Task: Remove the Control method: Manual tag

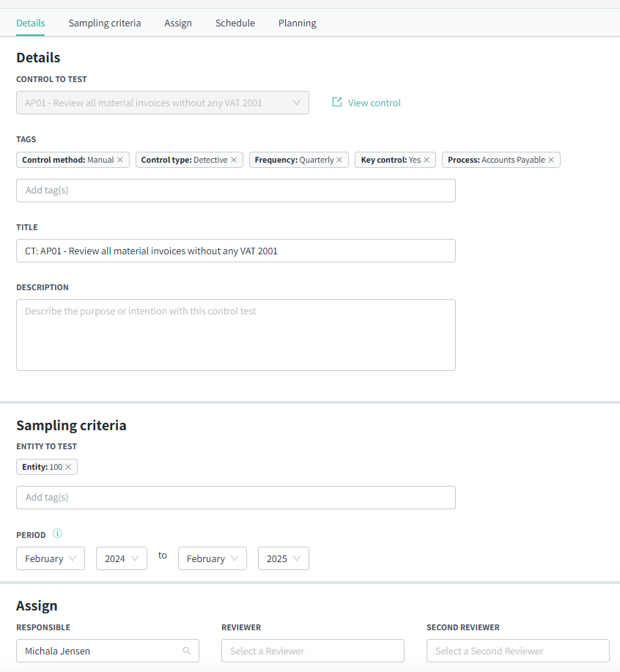Action: pos(120,160)
